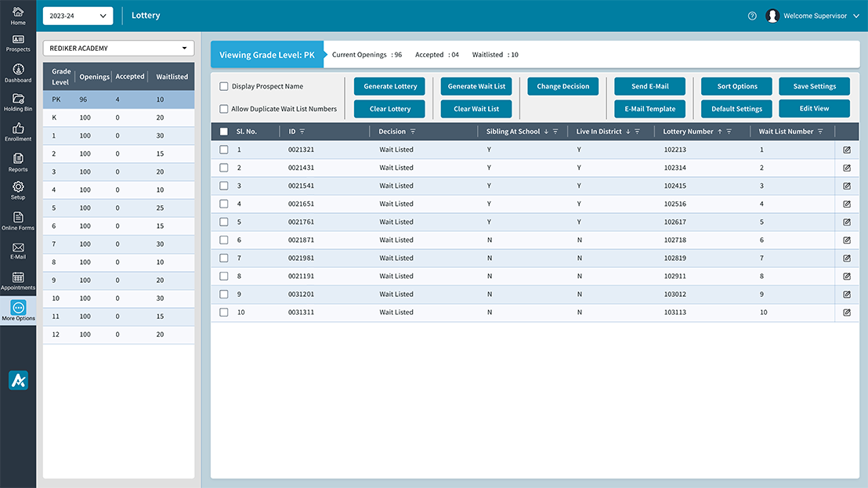Expand the REDIKER ACADEMY school selector
868x488 pixels.
tap(118, 48)
